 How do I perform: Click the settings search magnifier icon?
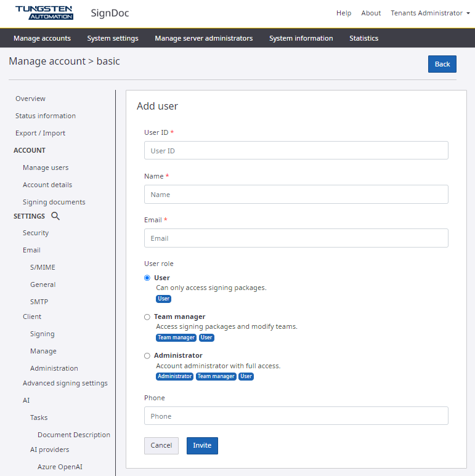[x=55, y=216]
